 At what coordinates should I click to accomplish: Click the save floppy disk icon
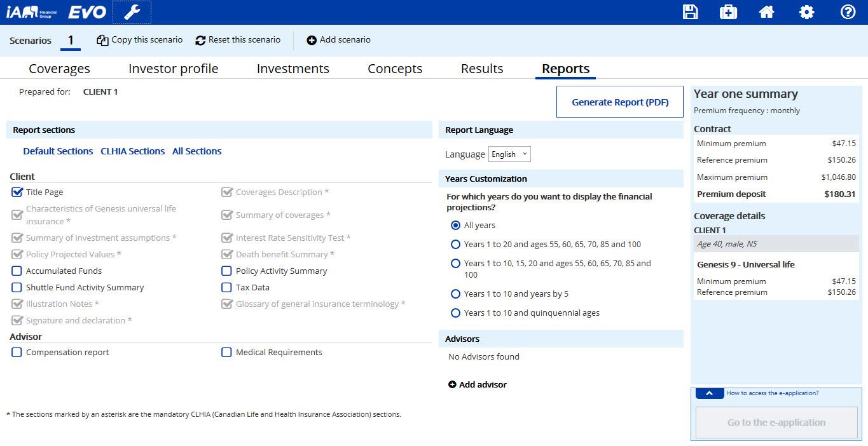[x=690, y=12]
